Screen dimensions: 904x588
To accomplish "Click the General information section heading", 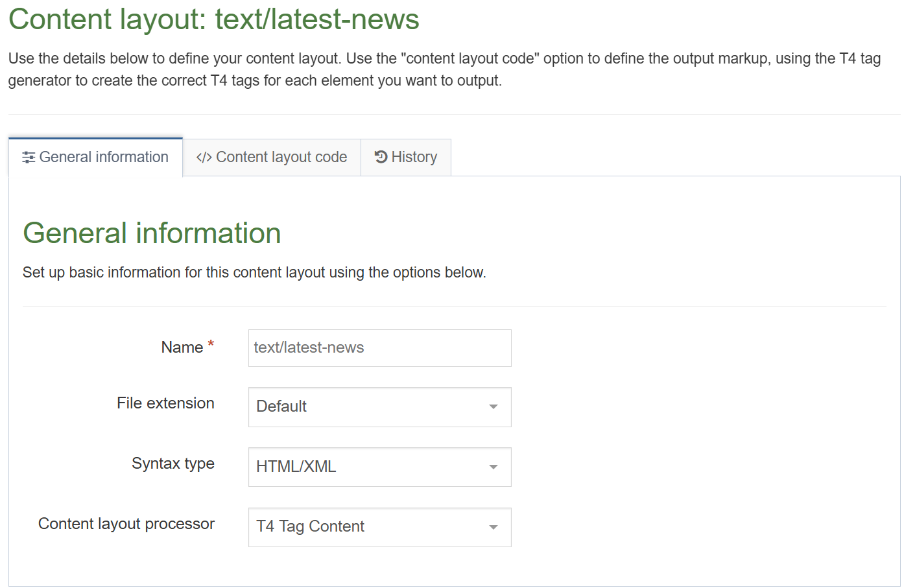I will [152, 233].
